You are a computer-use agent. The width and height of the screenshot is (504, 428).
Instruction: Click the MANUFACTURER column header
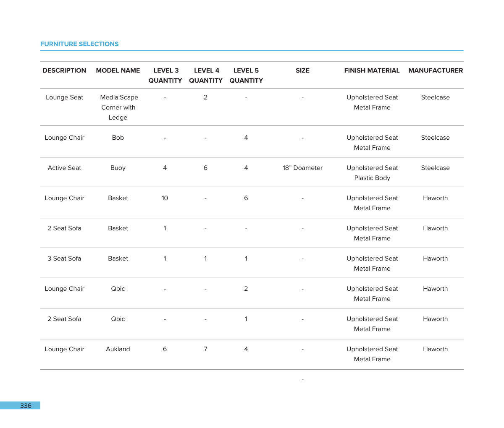436,70
